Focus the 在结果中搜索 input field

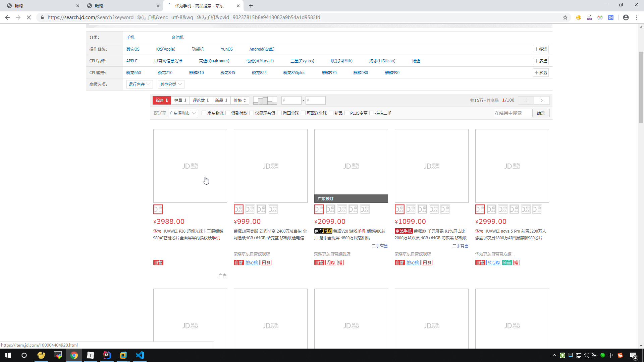click(x=513, y=113)
